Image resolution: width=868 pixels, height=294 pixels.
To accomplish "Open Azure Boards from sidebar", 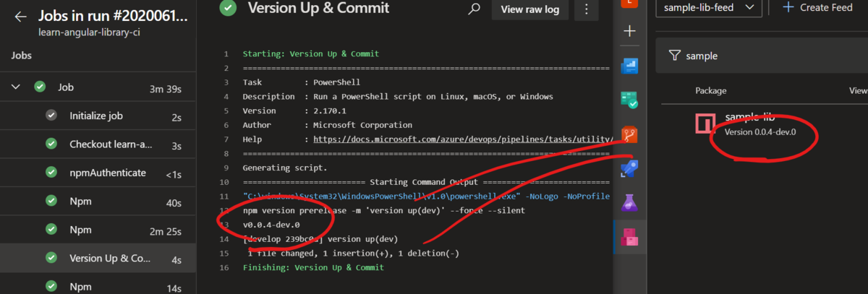I will [629, 100].
